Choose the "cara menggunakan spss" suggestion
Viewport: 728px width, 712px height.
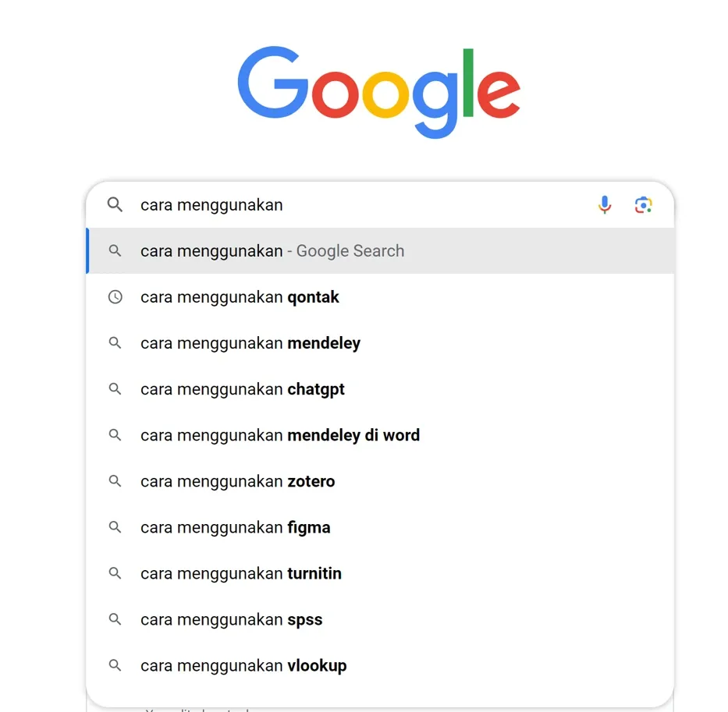[231, 619]
